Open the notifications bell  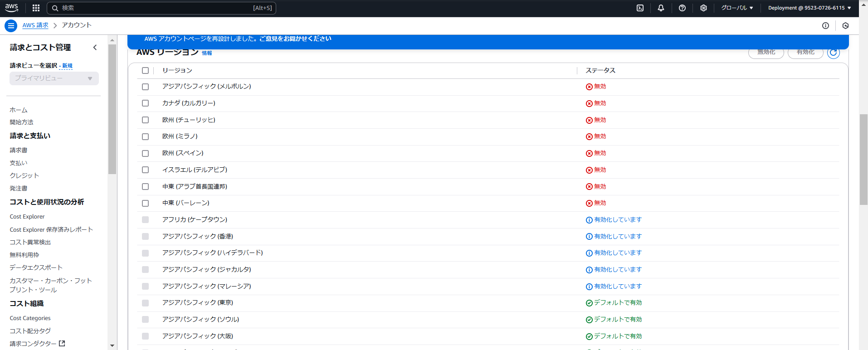[x=661, y=8]
